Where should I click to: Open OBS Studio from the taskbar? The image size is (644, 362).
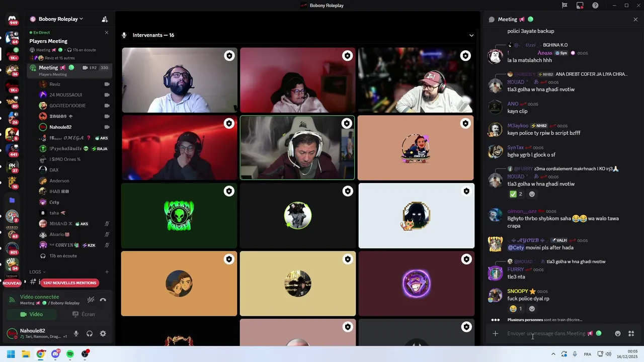[85, 354]
